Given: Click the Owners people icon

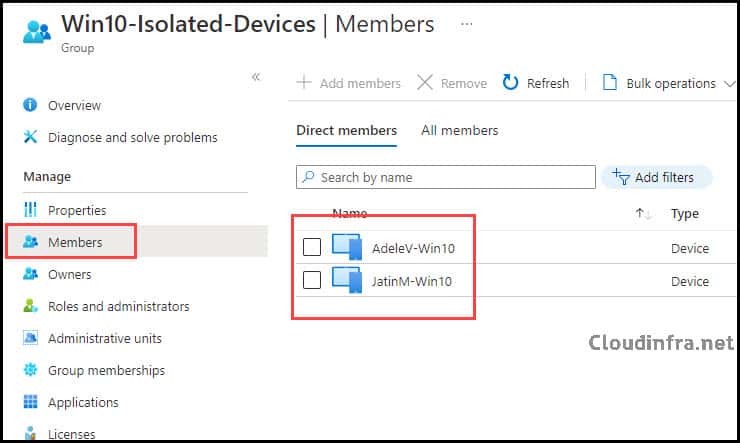Looking at the screenshot, I should 31,274.
